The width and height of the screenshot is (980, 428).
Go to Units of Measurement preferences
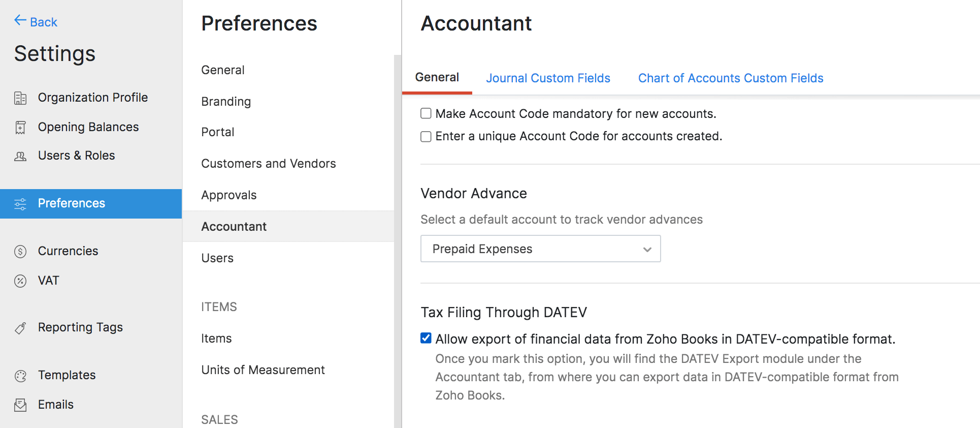point(263,370)
